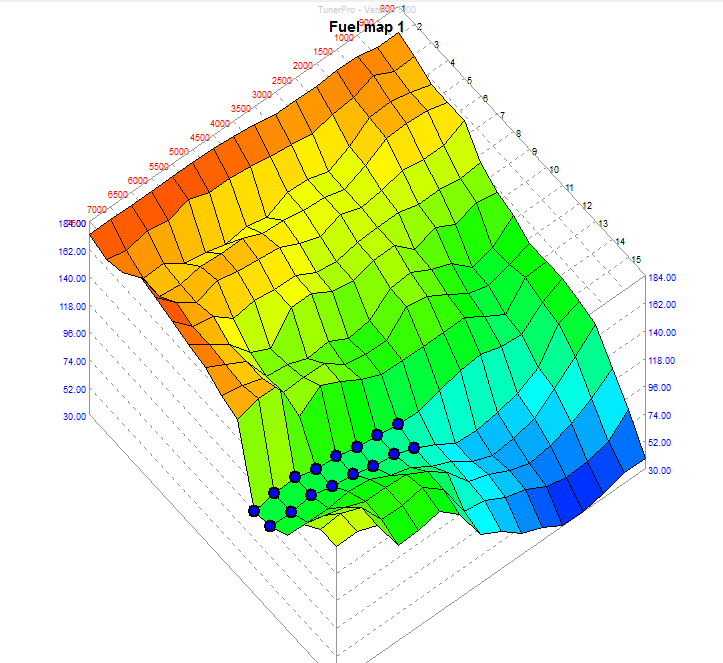Click the red 6500 RPM axis label
This screenshot has width=723, height=663.
(118, 195)
